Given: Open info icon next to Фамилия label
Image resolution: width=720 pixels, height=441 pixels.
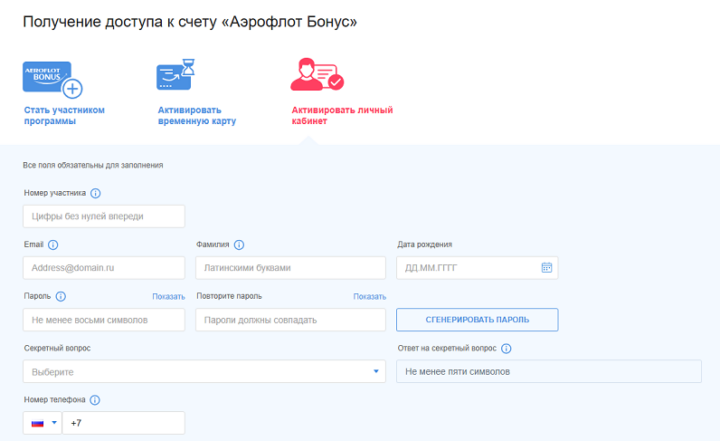Looking at the screenshot, I should [x=239, y=245].
